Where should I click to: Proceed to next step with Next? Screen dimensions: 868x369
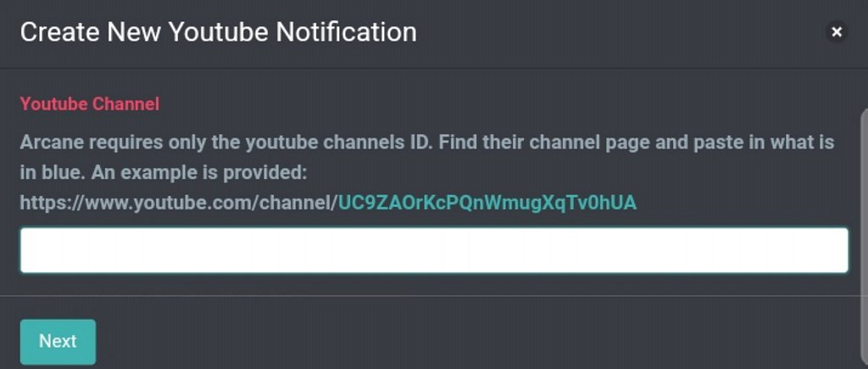58,341
